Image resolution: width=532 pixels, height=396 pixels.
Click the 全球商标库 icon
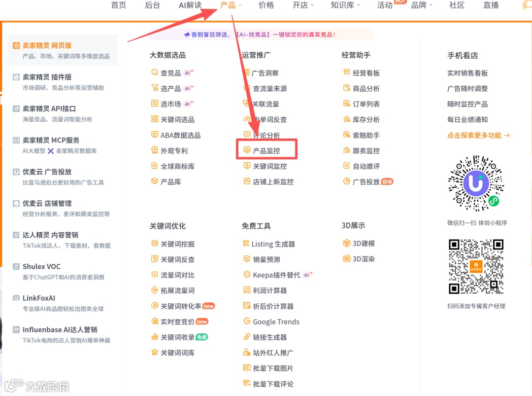click(154, 166)
